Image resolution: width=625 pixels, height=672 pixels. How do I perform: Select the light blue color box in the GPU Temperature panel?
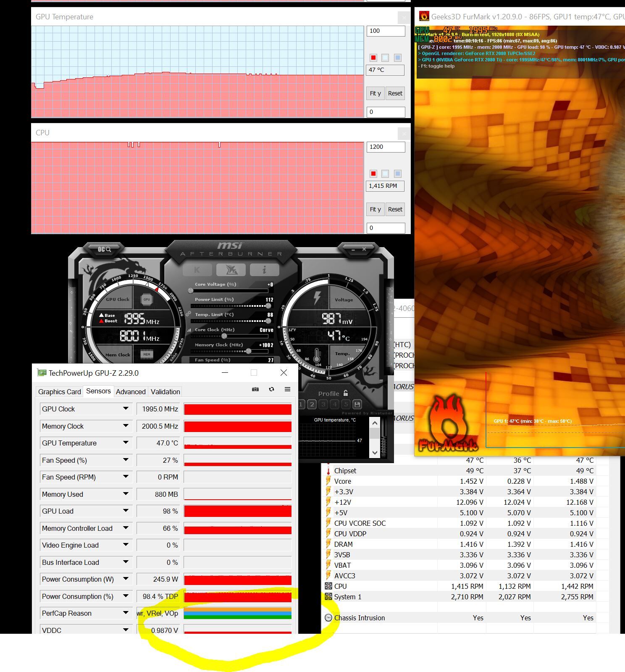click(x=385, y=58)
